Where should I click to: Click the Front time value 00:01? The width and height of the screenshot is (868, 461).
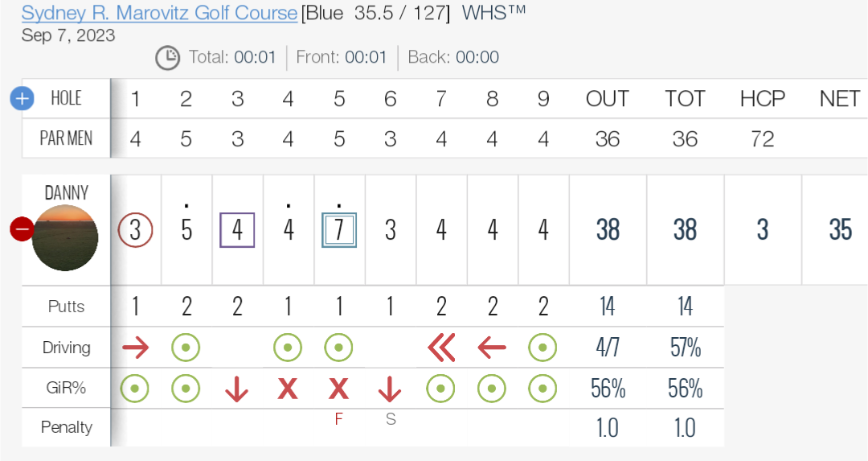point(366,57)
